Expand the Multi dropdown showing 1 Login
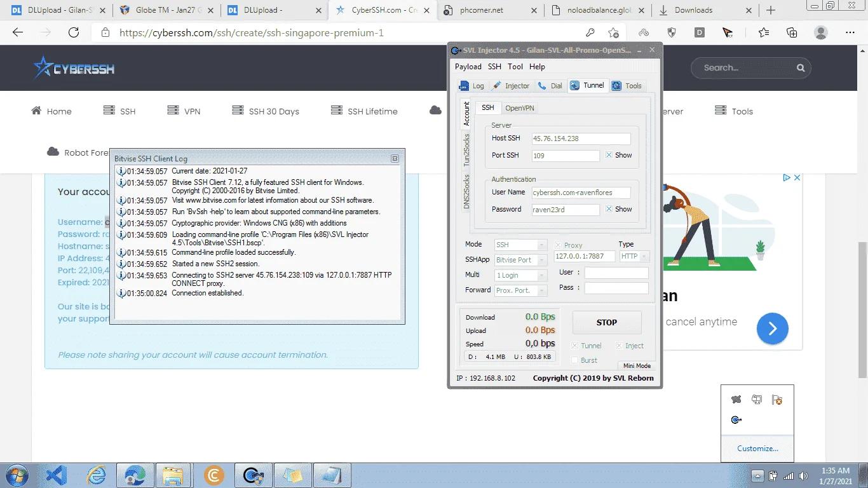The width and height of the screenshot is (868, 488). pyautogui.click(x=542, y=275)
